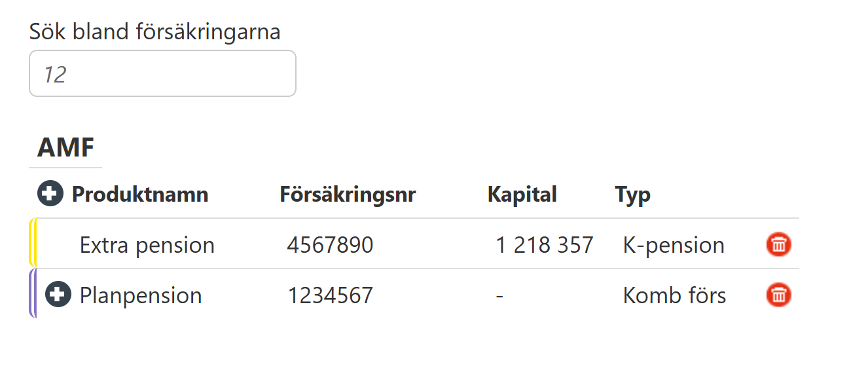Click the Typ column header
Viewport: 868px width, 370px height.
click(x=632, y=194)
